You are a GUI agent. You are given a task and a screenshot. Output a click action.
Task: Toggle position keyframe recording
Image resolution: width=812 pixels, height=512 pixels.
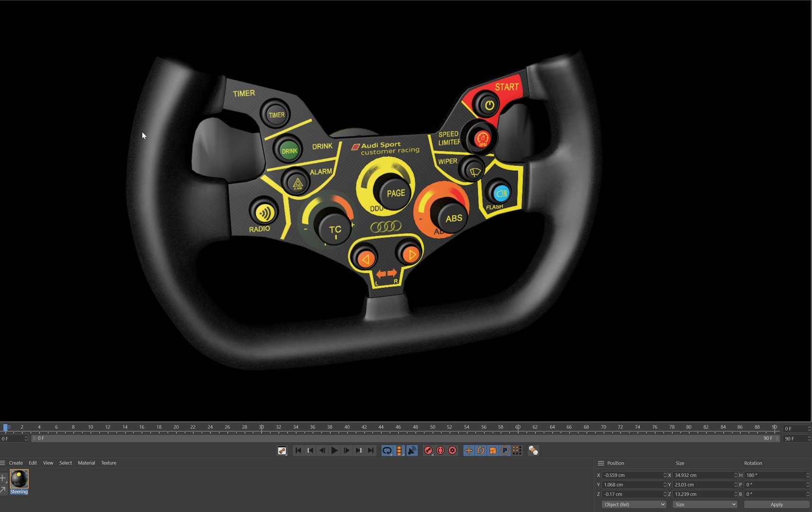pos(469,450)
